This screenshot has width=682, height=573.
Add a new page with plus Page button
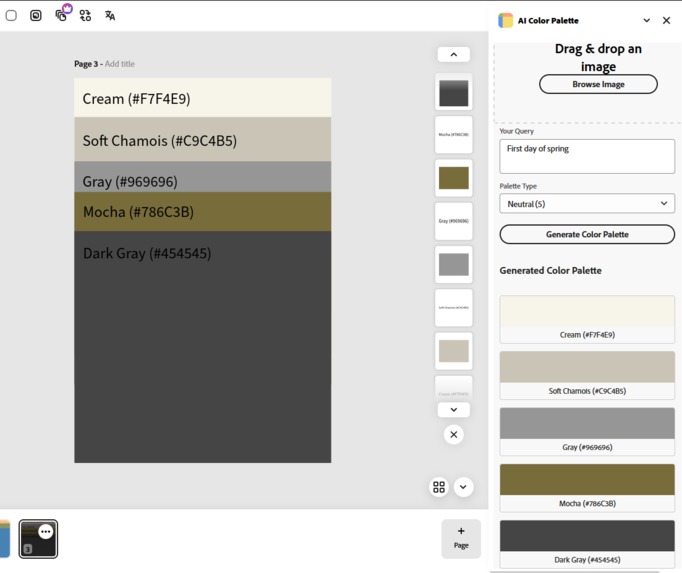tap(461, 538)
